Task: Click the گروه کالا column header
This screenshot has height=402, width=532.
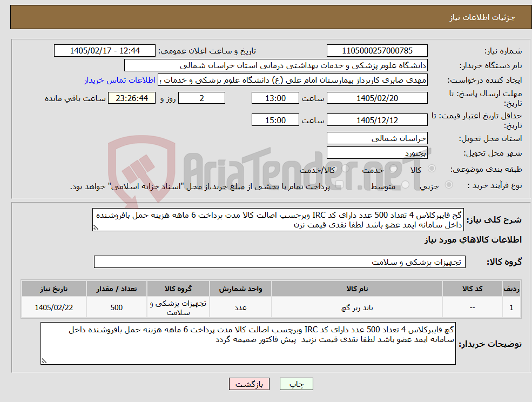Action: click(178, 289)
